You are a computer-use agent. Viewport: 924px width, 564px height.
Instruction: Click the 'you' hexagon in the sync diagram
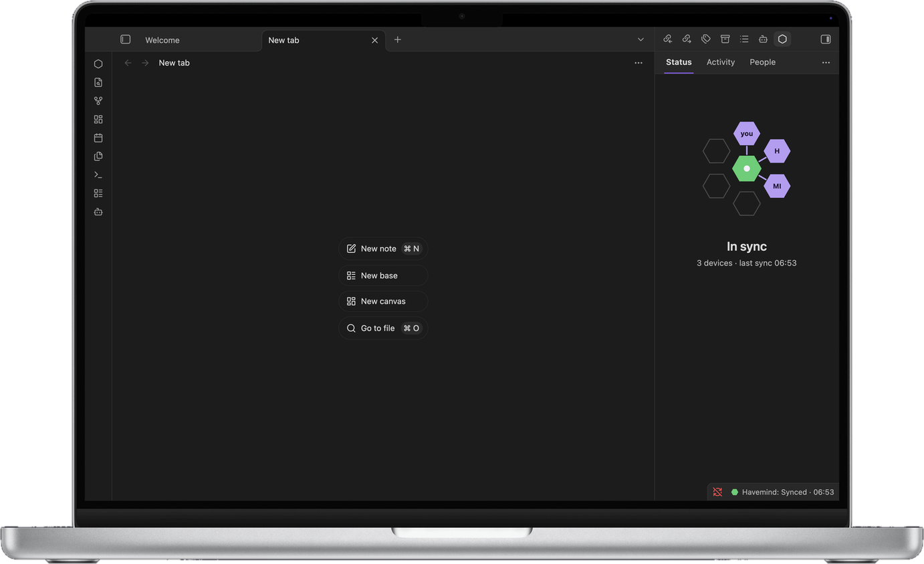(747, 134)
